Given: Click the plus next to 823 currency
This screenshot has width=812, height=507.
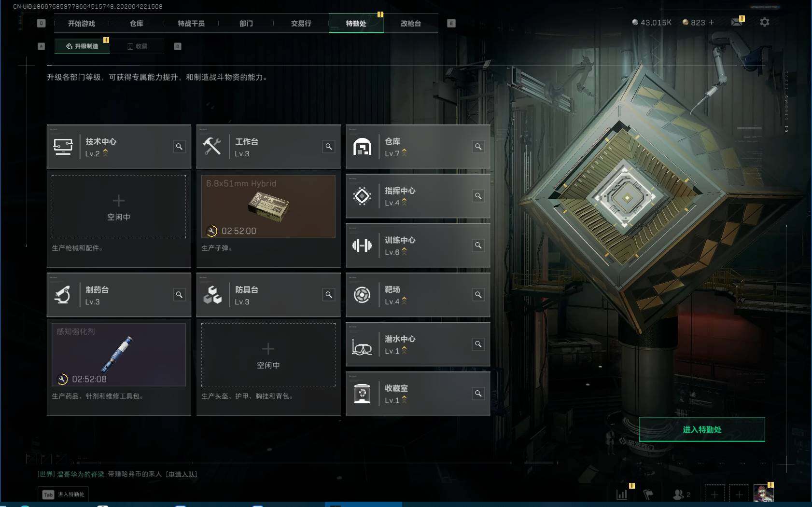Looking at the screenshot, I should [x=711, y=22].
